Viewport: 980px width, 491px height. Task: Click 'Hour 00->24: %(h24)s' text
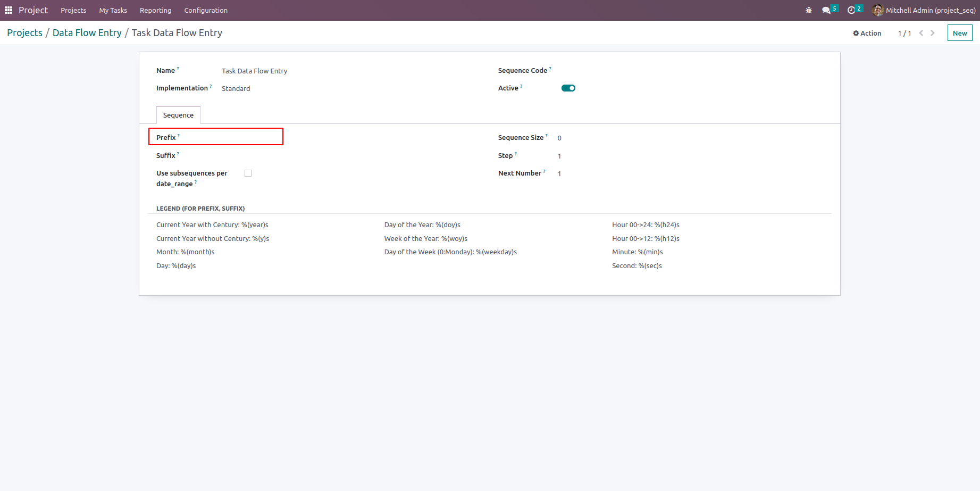pyautogui.click(x=646, y=225)
